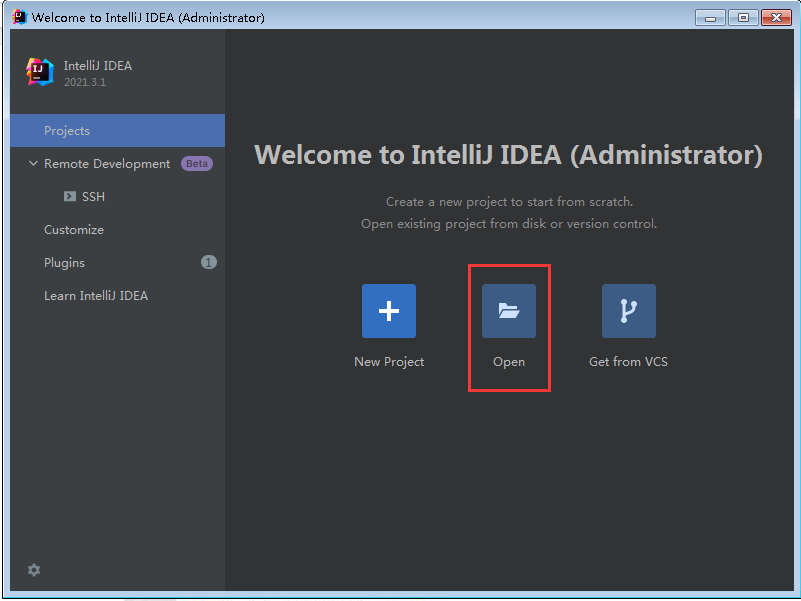Click the IntelliJ IDEA logo in the sidebar
The height and width of the screenshot is (601, 801).
click(x=40, y=72)
